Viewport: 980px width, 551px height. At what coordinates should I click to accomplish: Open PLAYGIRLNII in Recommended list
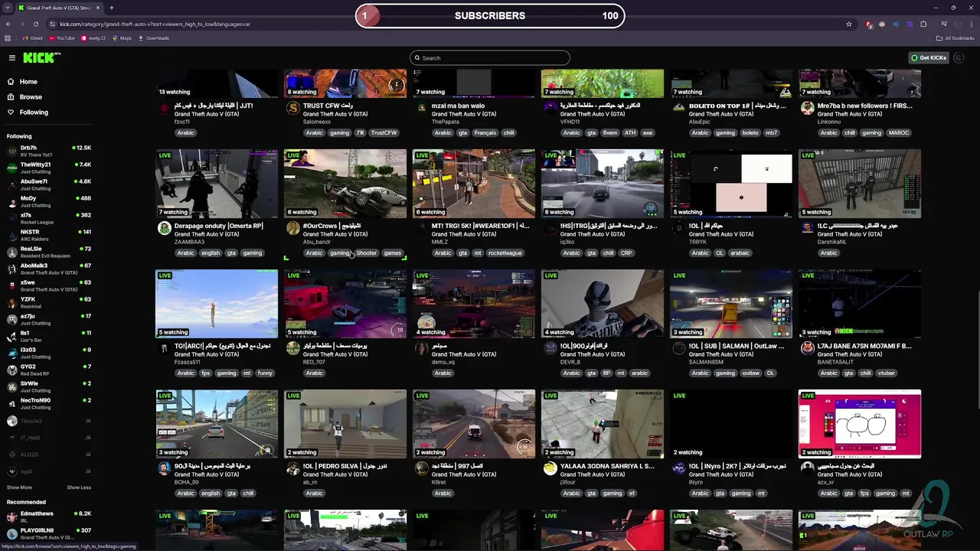[x=49, y=533]
